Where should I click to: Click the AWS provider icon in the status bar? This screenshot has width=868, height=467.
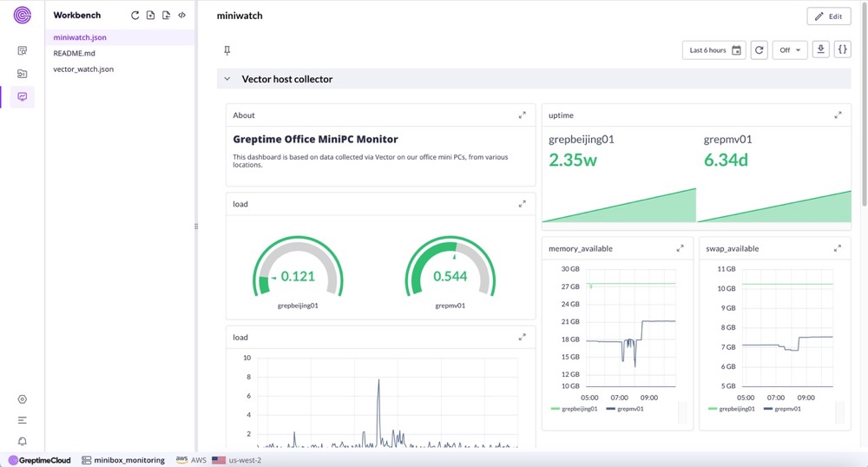coord(181,459)
